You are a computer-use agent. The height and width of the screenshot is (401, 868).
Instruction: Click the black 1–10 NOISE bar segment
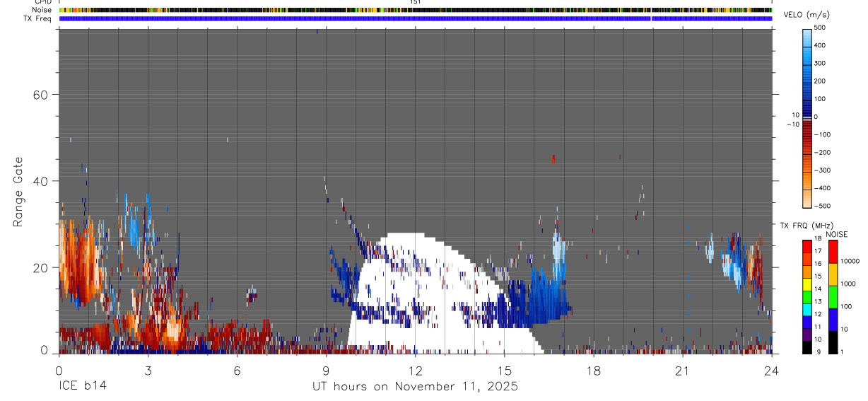832,342
